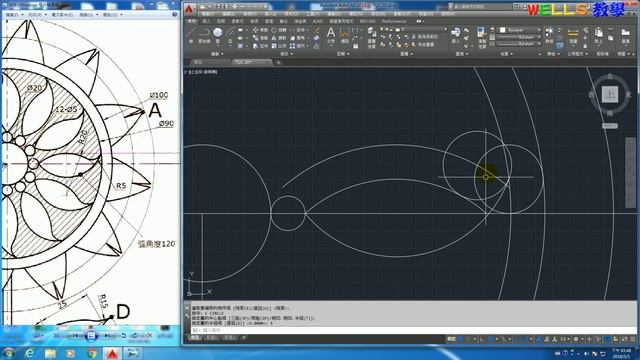This screenshot has height=360, width=640.
Task: Click the Top face of the ViewCube
Action: tap(610, 95)
